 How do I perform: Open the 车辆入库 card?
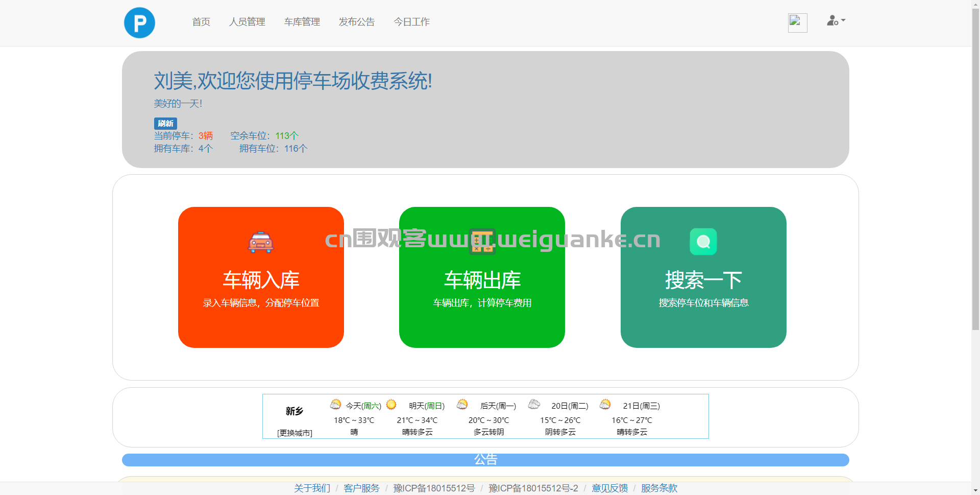(261, 277)
